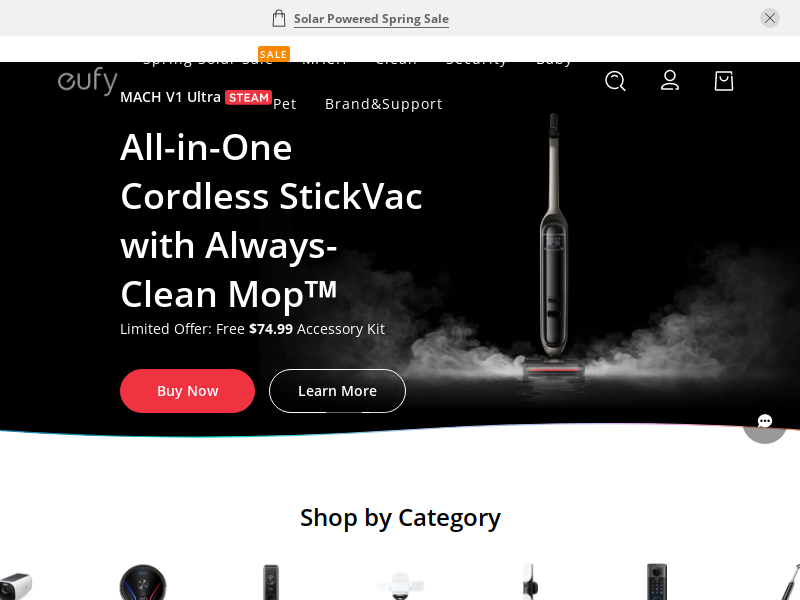Open the search magnifier icon

(x=615, y=81)
